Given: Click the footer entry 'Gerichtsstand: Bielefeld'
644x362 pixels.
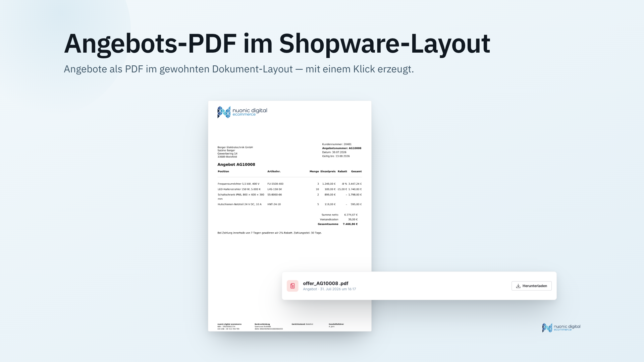Looking at the screenshot, I should click(x=302, y=324).
